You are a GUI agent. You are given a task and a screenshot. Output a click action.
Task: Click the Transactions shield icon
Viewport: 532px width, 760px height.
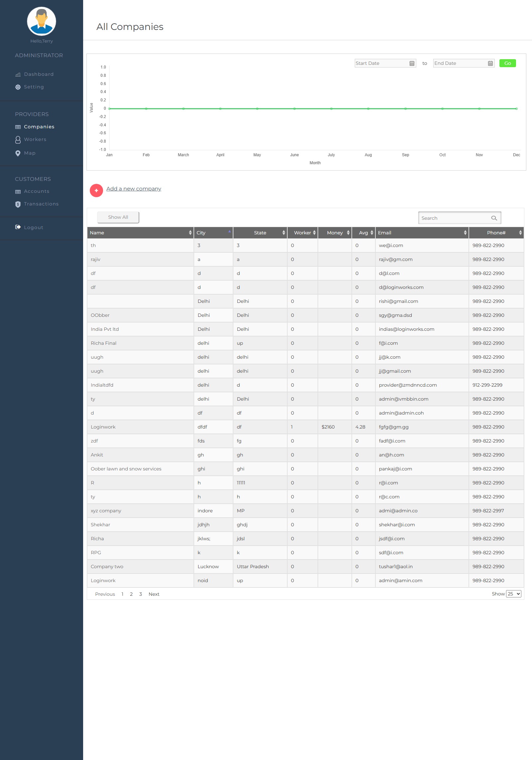point(18,204)
